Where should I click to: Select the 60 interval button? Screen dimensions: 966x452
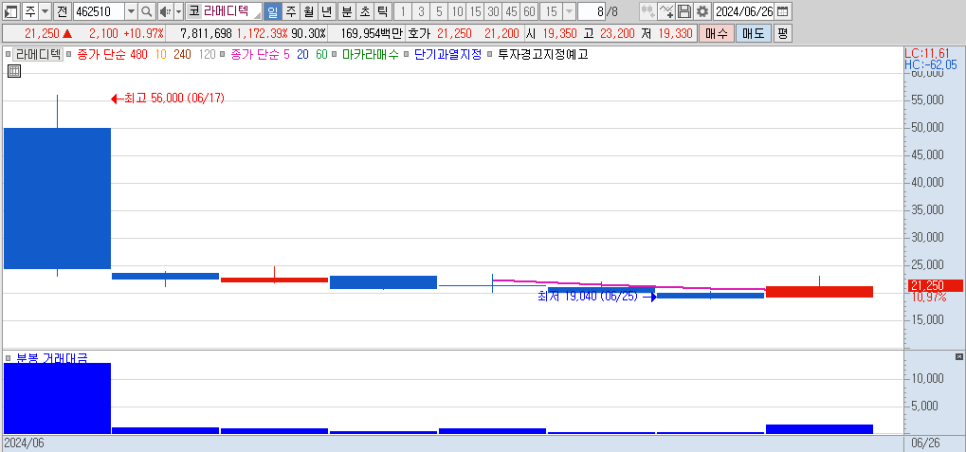point(529,12)
